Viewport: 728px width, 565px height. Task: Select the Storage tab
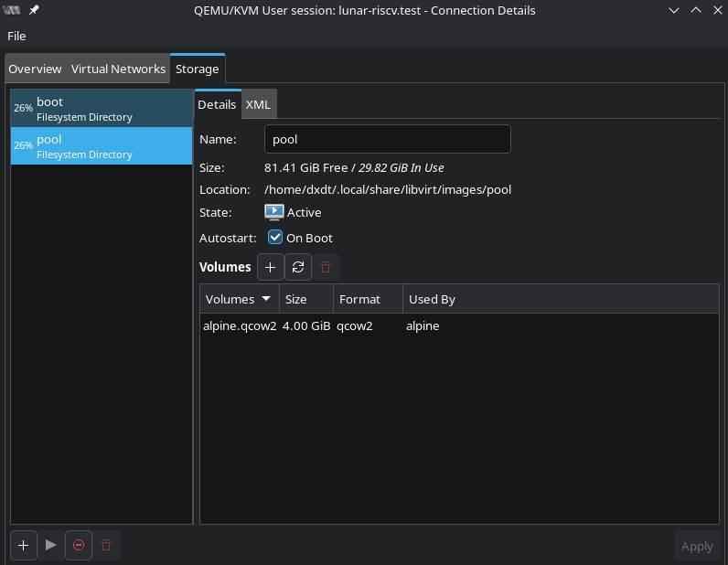pos(198,69)
